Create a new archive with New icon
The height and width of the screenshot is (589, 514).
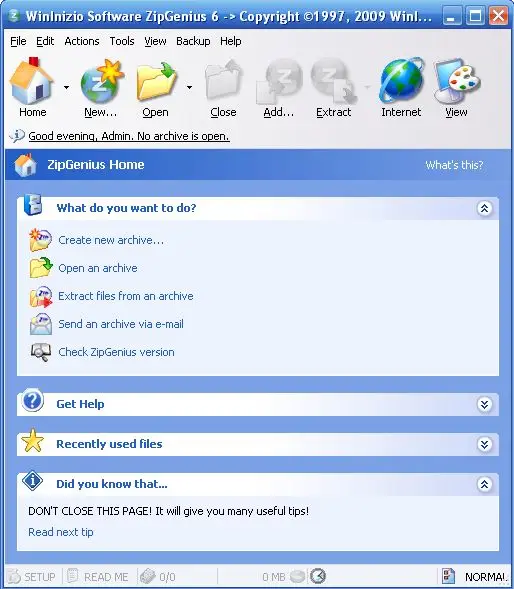[102, 81]
